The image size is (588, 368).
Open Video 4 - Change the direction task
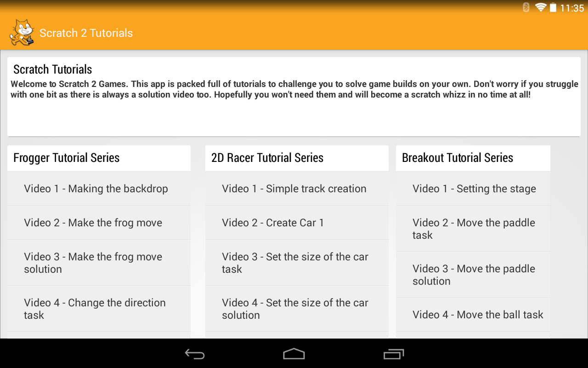tap(99, 309)
